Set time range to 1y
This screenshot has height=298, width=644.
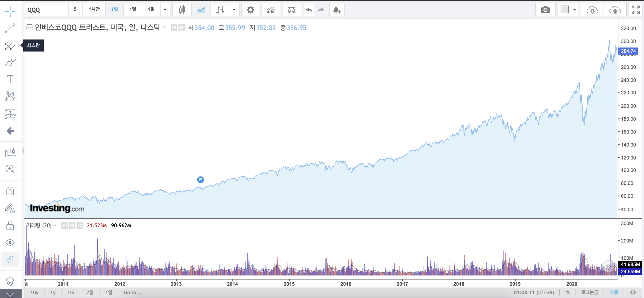(53, 292)
